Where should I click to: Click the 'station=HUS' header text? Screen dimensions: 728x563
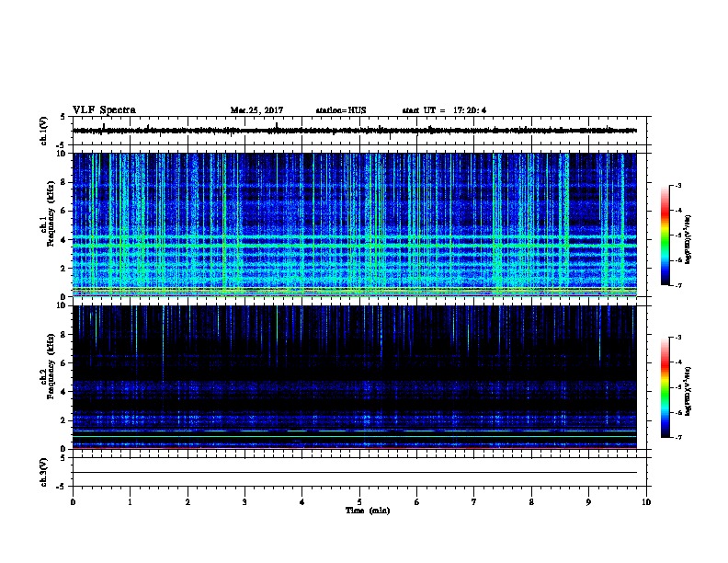pos(341,110)
